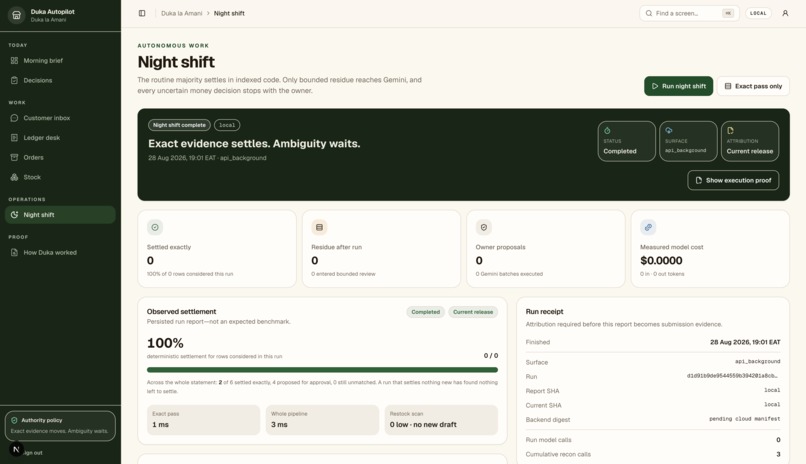
Task: Click the Owner proposals shield icon
Action: coord(484,227)
